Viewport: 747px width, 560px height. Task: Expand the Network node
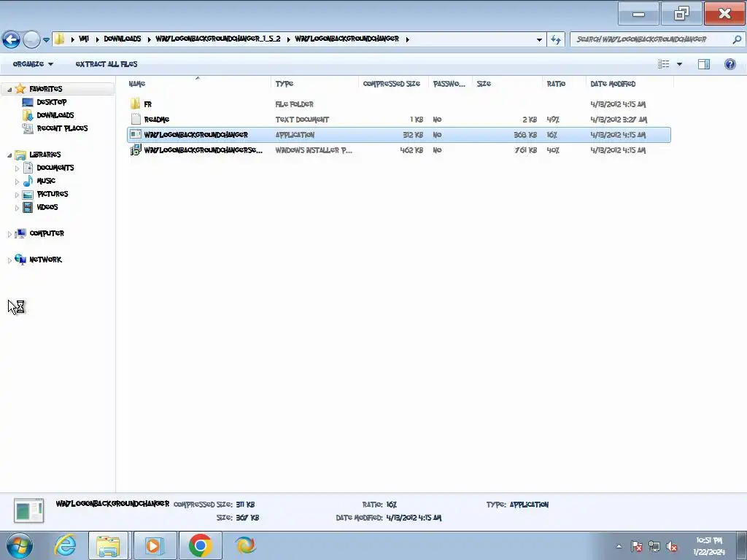[9, 260]
